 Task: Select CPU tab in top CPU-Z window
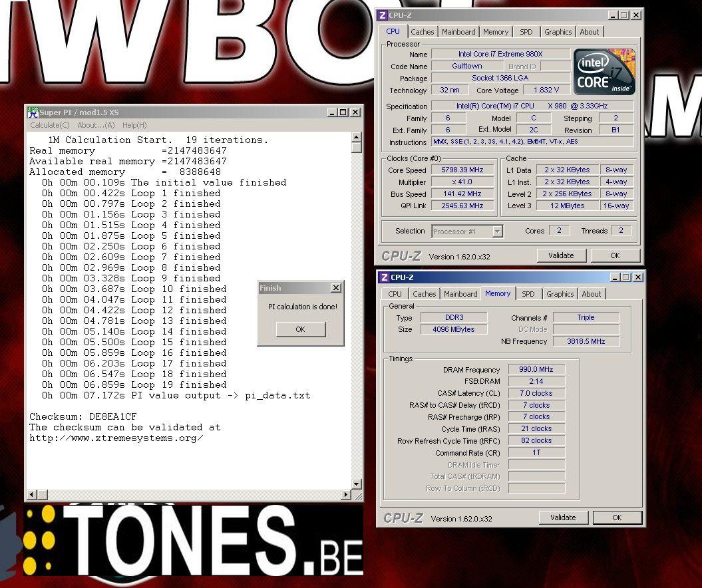pos(393,31)
